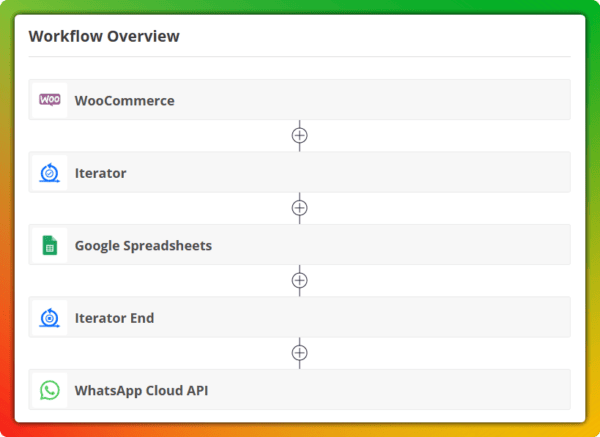Image resolution: width=600 pixels, height=437 pixels.
Task: Click the Iterator End icon
Action: [x=50, y=317]
